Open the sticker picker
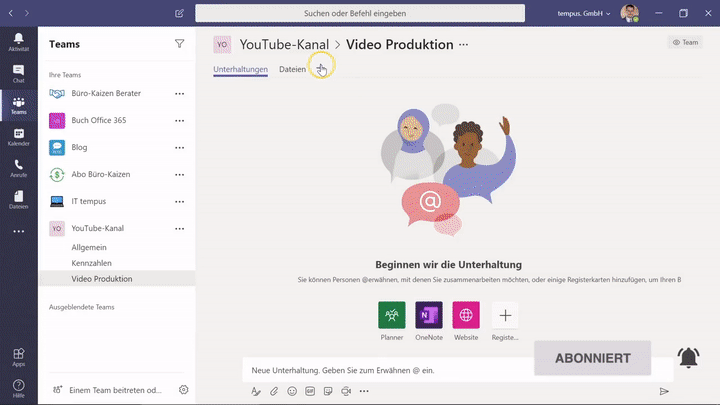This screenshot has width=720, height=405. pos(328,391)
